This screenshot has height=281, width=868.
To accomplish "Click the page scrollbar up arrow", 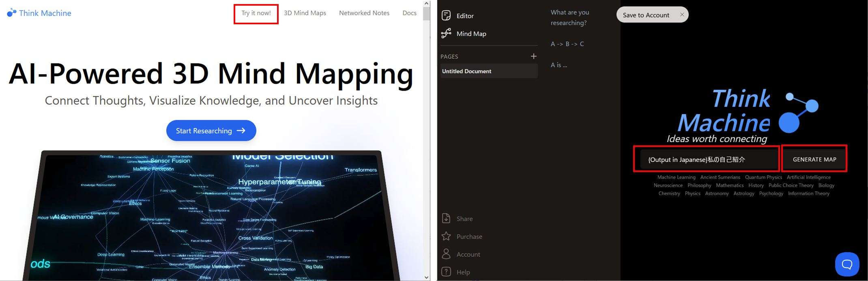I will point(426,3).
